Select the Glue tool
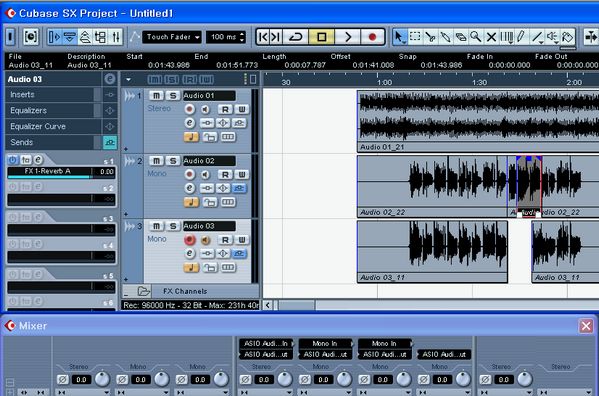 pyautogui.click(x=445, y=37)
